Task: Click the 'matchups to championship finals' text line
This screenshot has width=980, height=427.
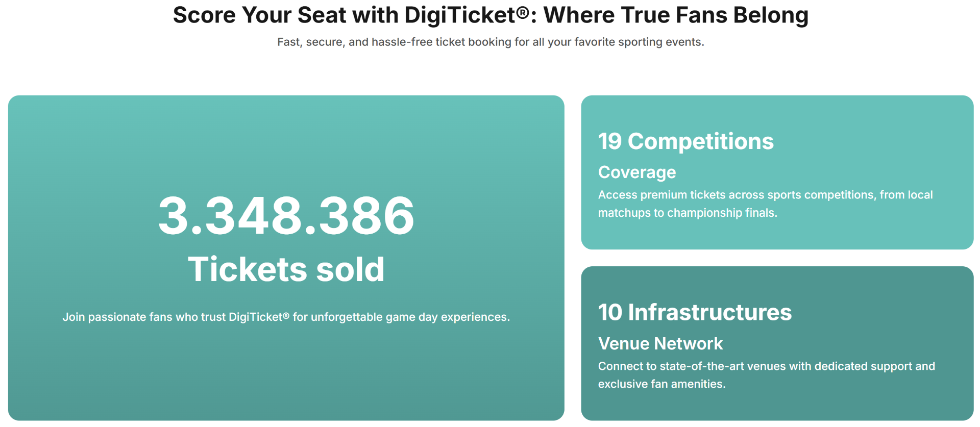Action: tap(687, 213)
